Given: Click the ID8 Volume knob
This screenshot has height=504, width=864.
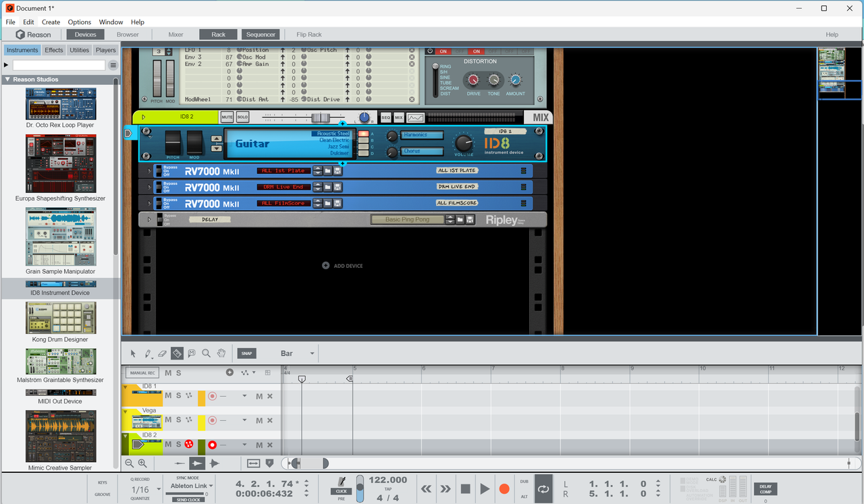Looking at the screenshot, I should coord(464,143).
